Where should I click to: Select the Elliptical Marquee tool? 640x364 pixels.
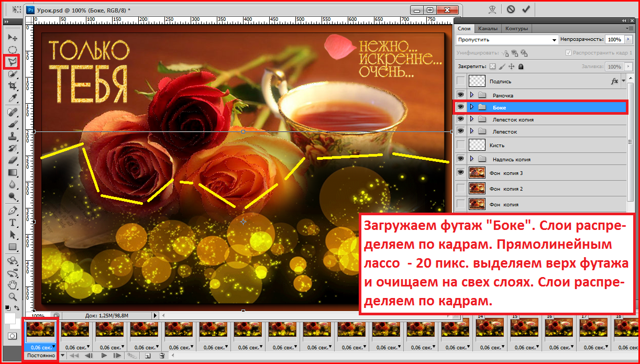tap(13, 50)
